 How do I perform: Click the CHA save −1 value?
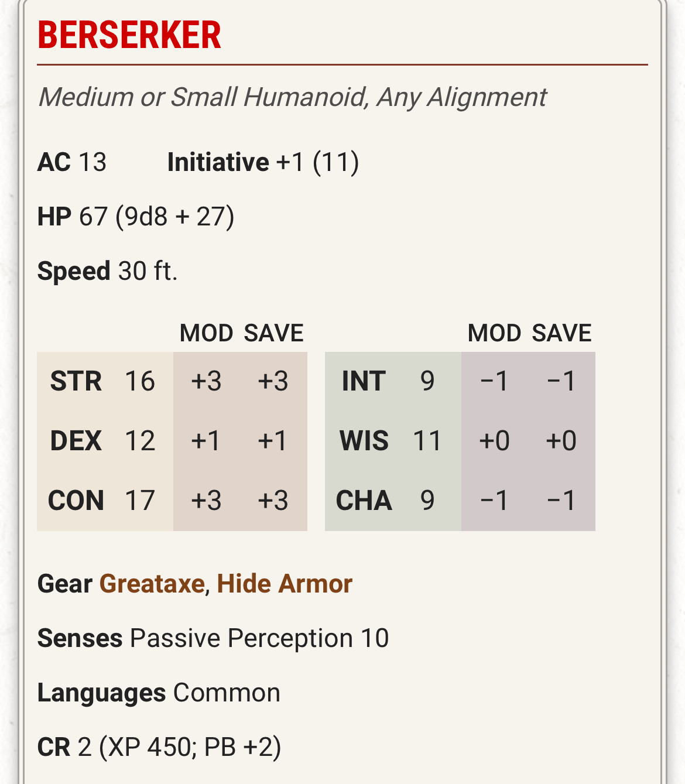click(561, 501)
